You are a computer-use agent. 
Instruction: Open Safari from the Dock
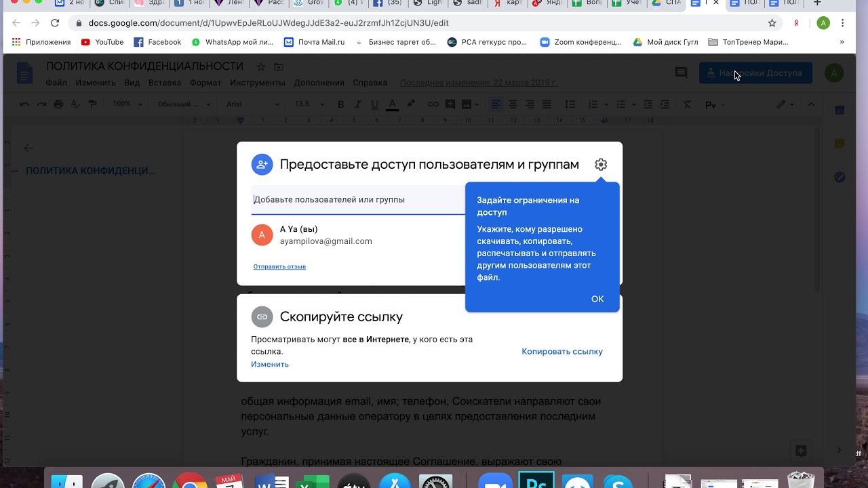tap(149, 481)
